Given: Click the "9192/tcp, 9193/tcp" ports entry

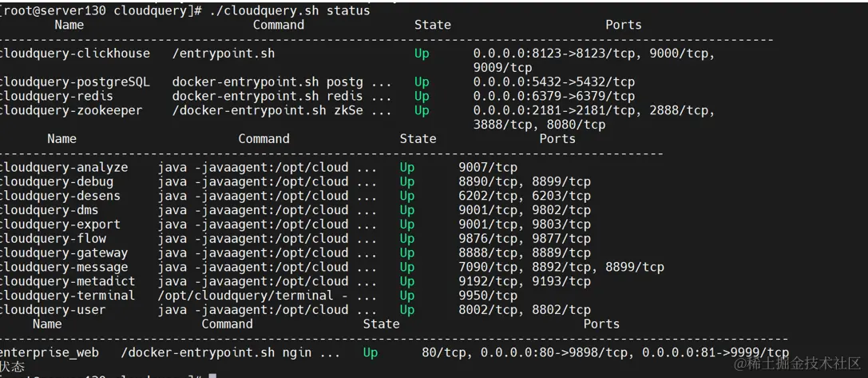Looking at the screenshot, I should pyautogui.click(x=525, y=281).
